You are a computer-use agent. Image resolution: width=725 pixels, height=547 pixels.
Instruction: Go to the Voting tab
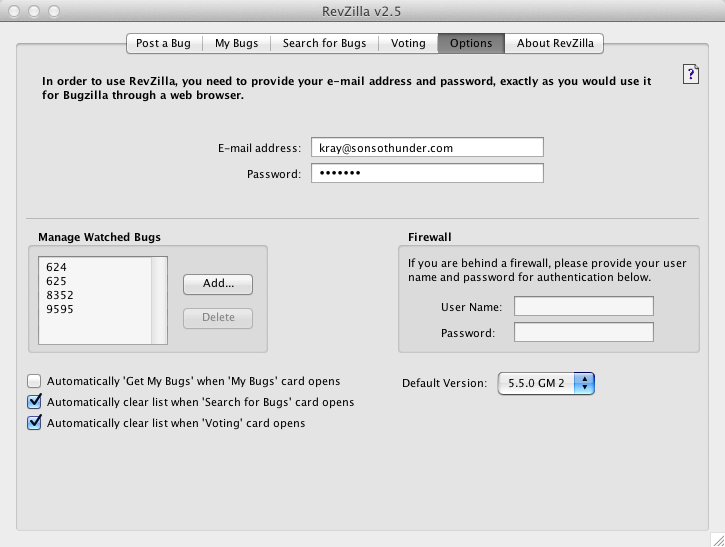coord(408,43)
